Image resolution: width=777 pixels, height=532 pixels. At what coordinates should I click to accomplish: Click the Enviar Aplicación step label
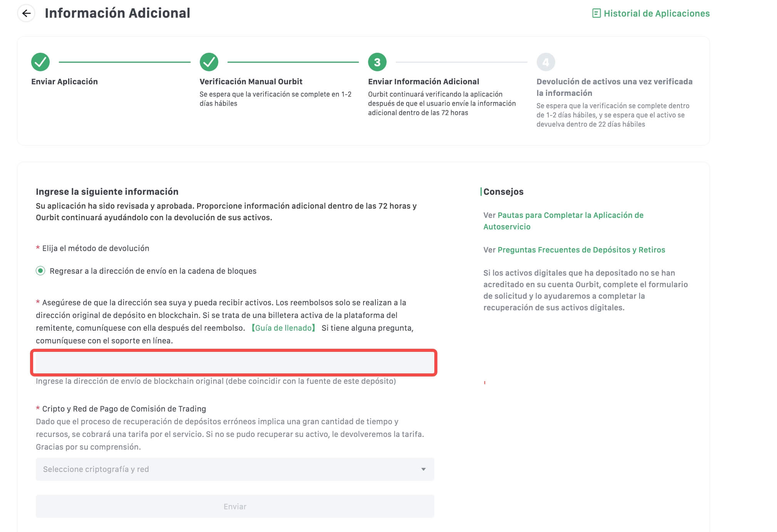pyautogui.click(x=64, y=82)
